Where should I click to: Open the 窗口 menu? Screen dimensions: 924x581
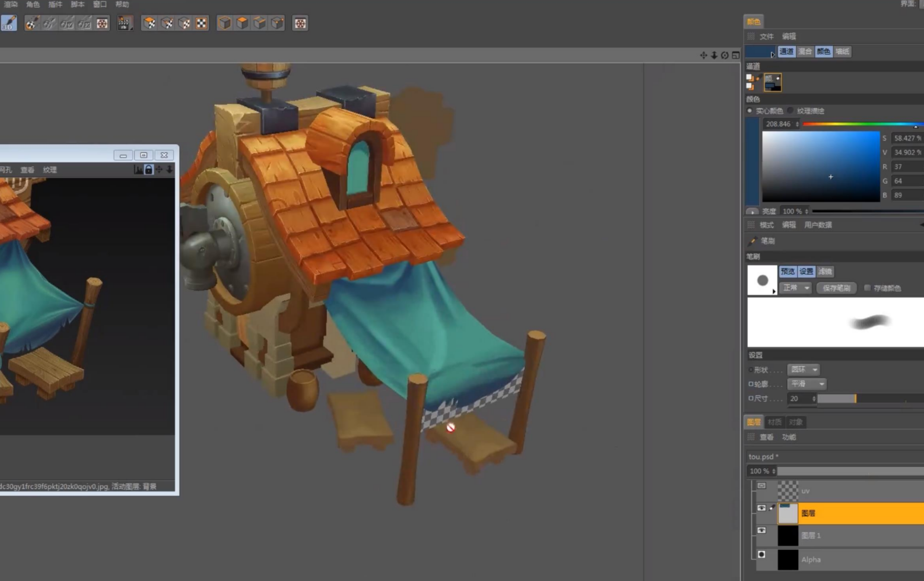[100, 4]
